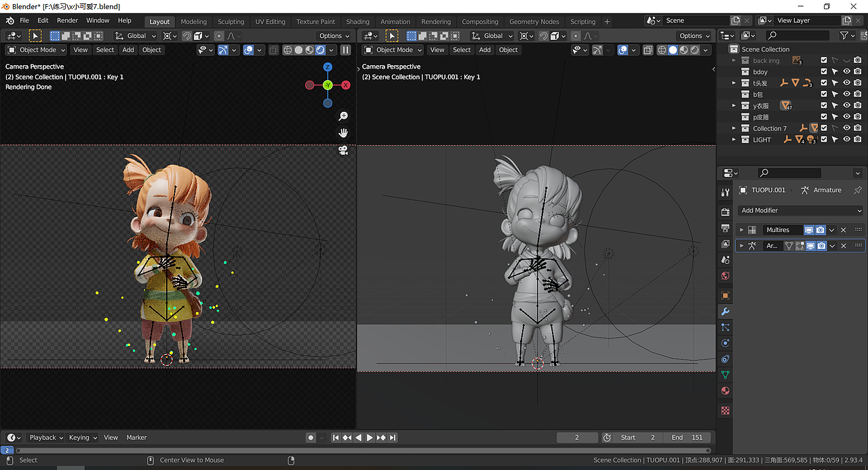The height and width of the screenshot is (470, 868).
Task: Open outliner filter dropdown
Action: (847, 35)
